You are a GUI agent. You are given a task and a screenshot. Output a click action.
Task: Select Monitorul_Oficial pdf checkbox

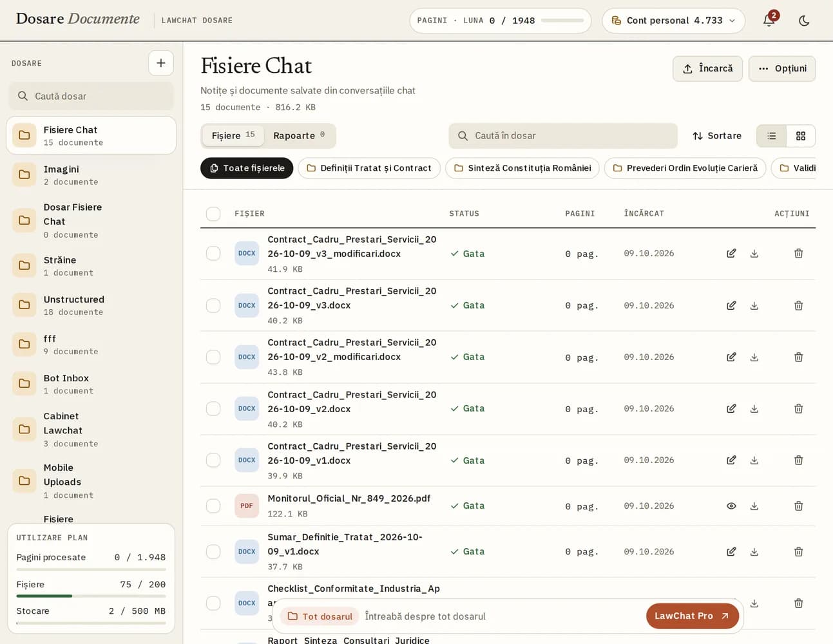click(213, 506)
